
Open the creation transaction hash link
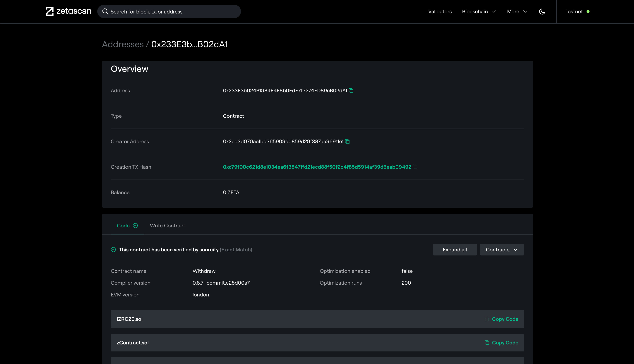[x=317, y=167]
